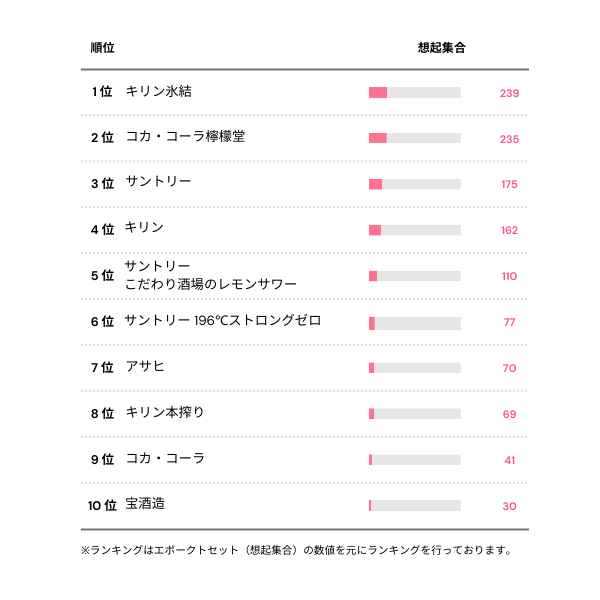Click the value 41
The image size is (600, 600).
[509, 460]
